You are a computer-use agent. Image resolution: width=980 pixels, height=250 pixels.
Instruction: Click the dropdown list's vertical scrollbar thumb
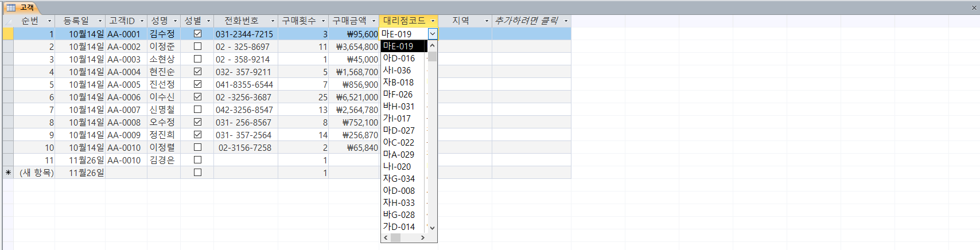point(433,56)
